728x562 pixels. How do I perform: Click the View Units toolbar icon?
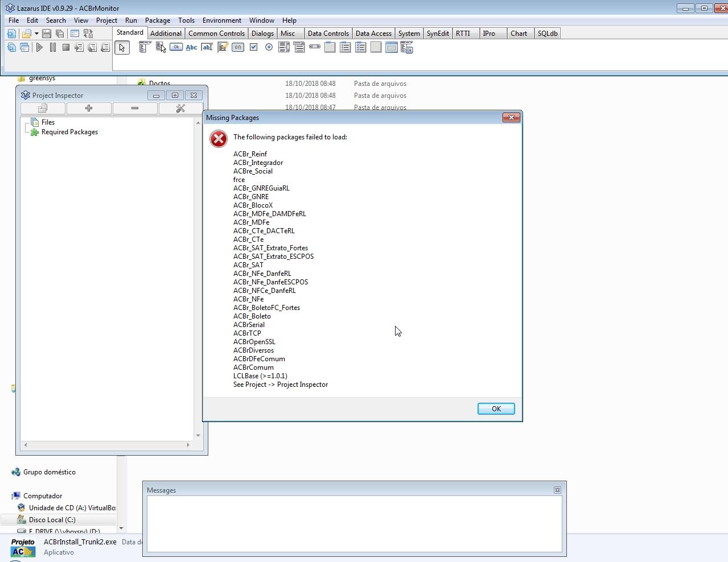[11, 48]
